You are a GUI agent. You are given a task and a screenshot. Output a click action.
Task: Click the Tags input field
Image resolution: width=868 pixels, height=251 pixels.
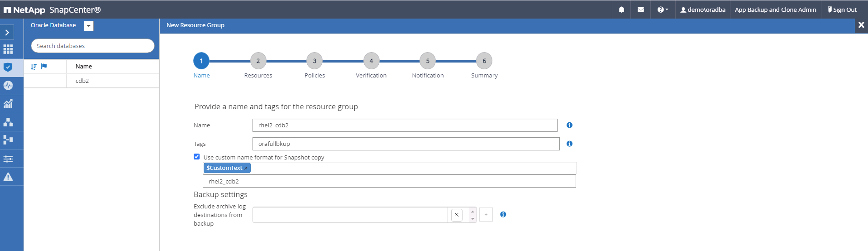coord(405,144)
